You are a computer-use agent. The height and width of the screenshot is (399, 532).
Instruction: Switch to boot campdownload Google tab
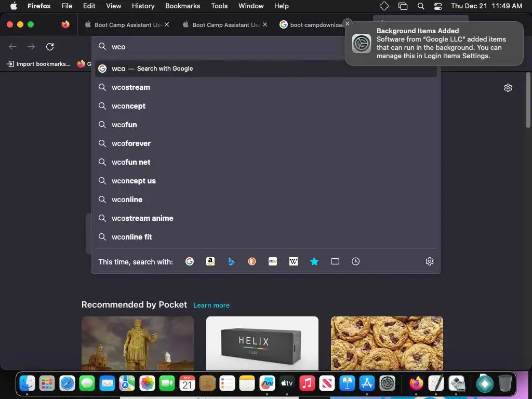[x=311, y=25]
